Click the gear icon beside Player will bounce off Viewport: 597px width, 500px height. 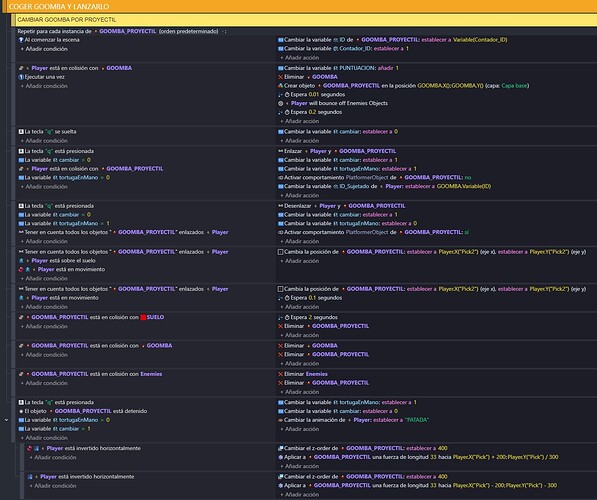[281, 103]
